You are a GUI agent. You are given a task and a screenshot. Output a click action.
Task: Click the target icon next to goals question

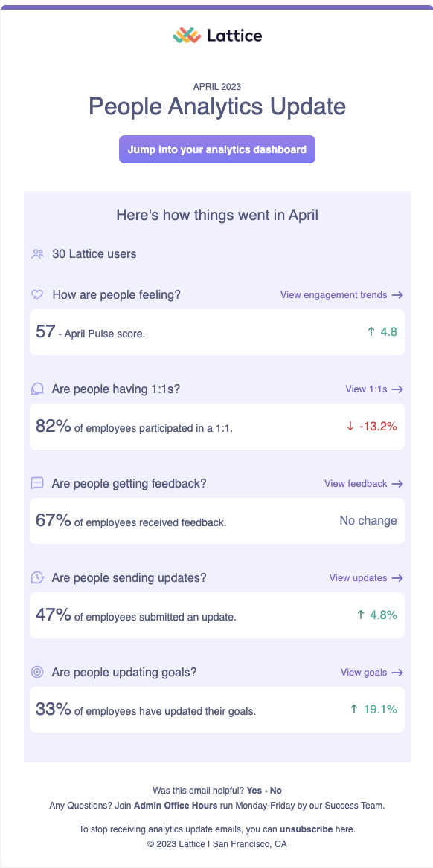pos(37,672)
